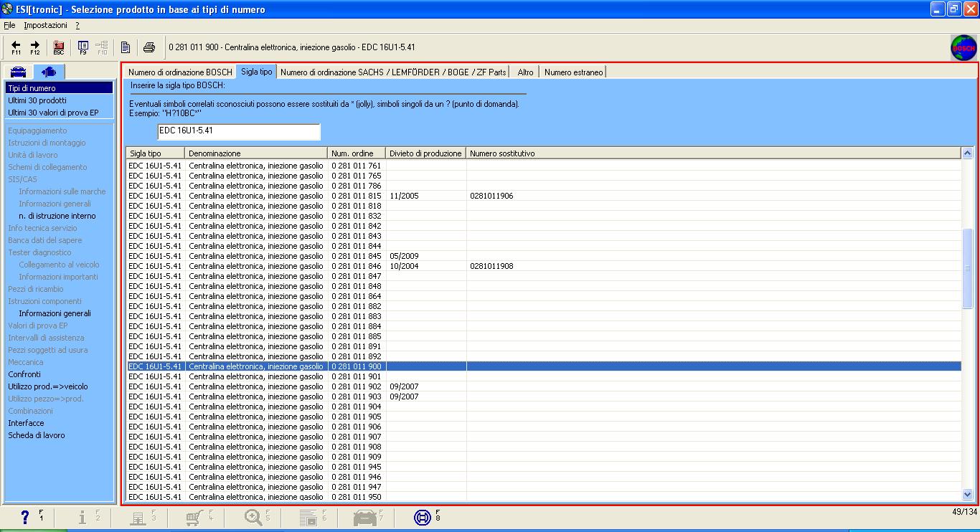Go forward with the F12 arrow
Viewport: 980px width, 532px height.
tap(34, 47)
